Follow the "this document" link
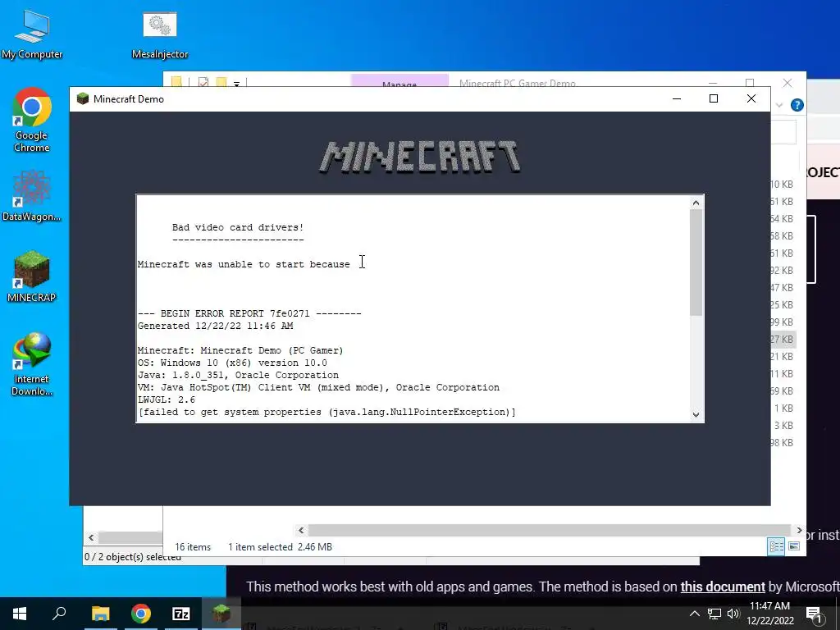840x630 pixels. pos(723,587)
